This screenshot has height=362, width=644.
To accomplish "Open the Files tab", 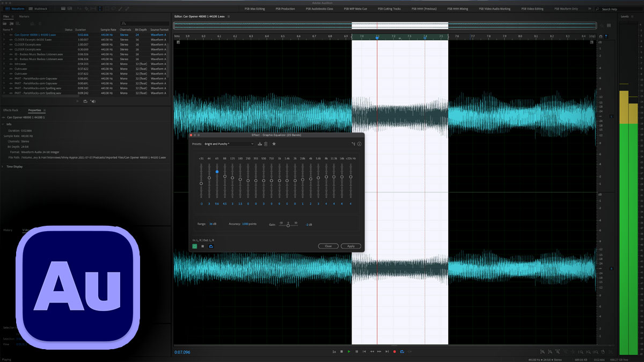I will point(6,17).
